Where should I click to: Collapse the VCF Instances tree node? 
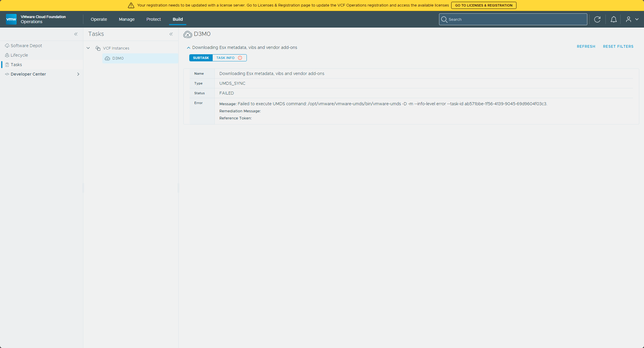pyautogui.click(x=88, y=48)
